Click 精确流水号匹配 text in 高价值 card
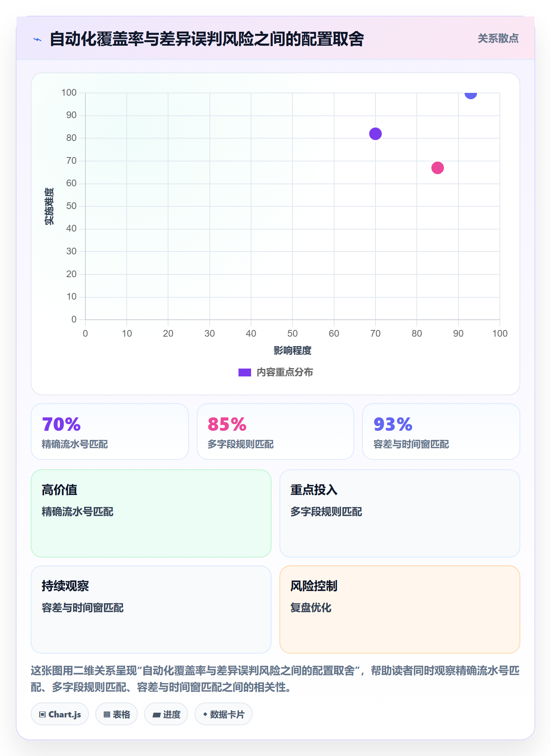 coord(78,511)
